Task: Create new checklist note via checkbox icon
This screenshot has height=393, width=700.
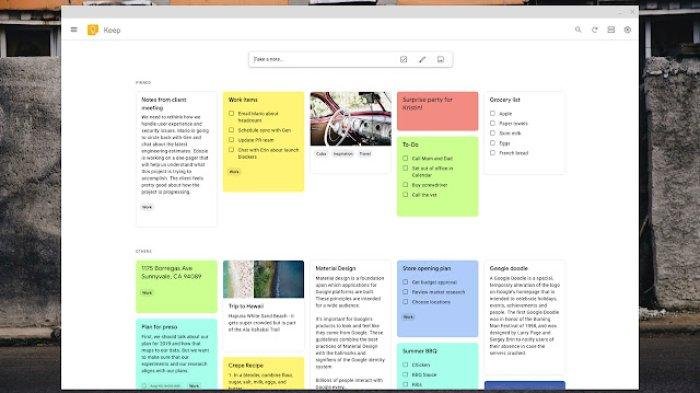Action: pyautogui.click(x=404, y=59)
